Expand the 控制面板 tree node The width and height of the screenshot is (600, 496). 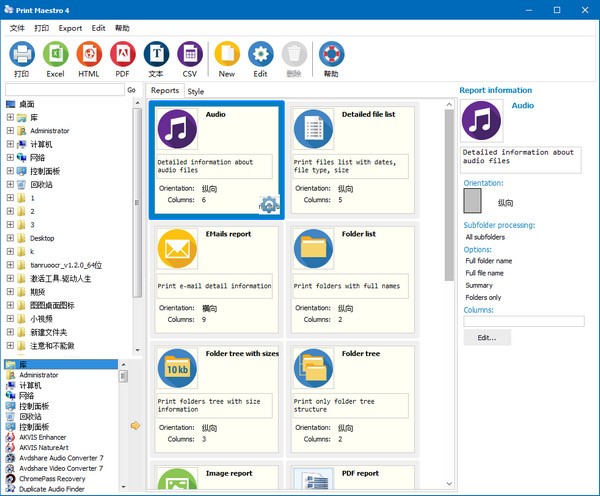pos(10,171)
